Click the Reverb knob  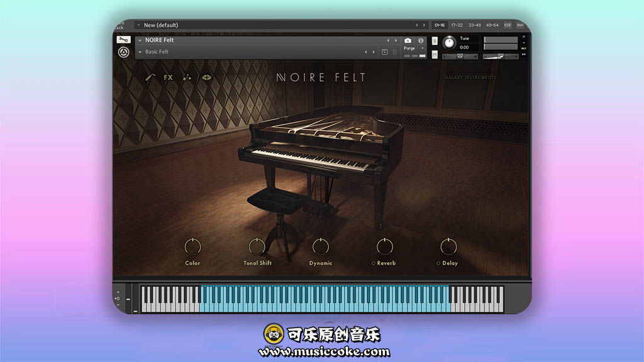tap(385, 246)
